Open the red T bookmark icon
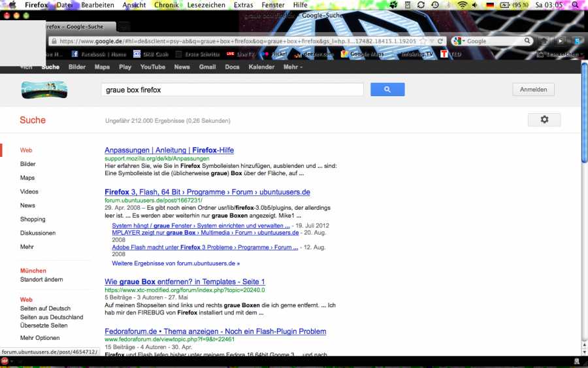Image resolution: width=588 pixels, height=368 pixels. (x=444, y=54)
